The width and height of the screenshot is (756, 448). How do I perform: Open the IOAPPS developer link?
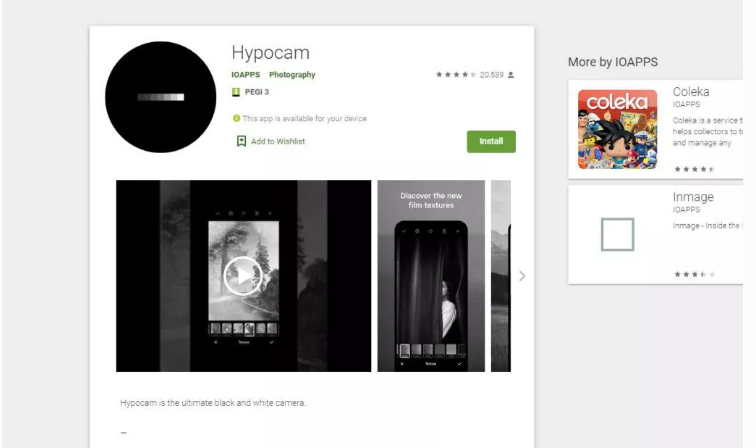(x=246, y=75)
